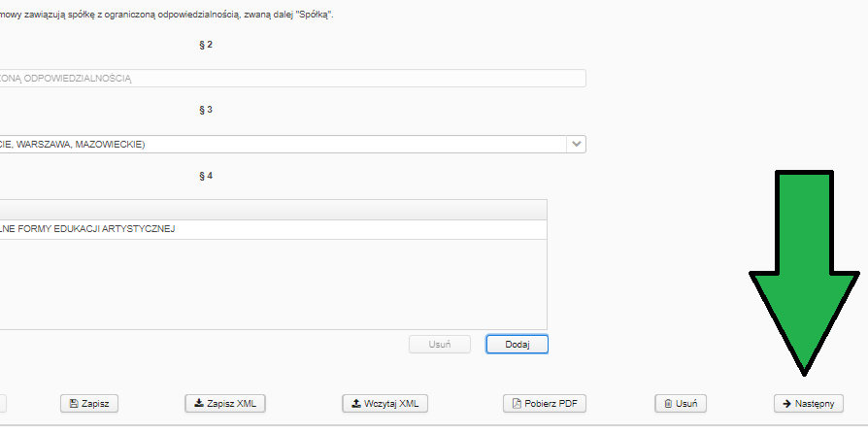Download the document via Pobierz PDF
The height and width of the screenshot is (434, 868).
click(x=544, y=404)
